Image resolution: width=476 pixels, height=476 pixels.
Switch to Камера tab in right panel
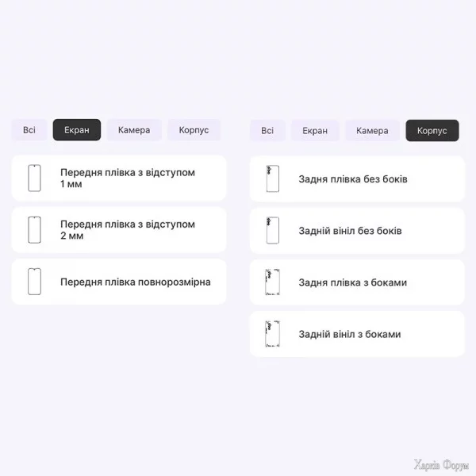[x=372, y=131]
